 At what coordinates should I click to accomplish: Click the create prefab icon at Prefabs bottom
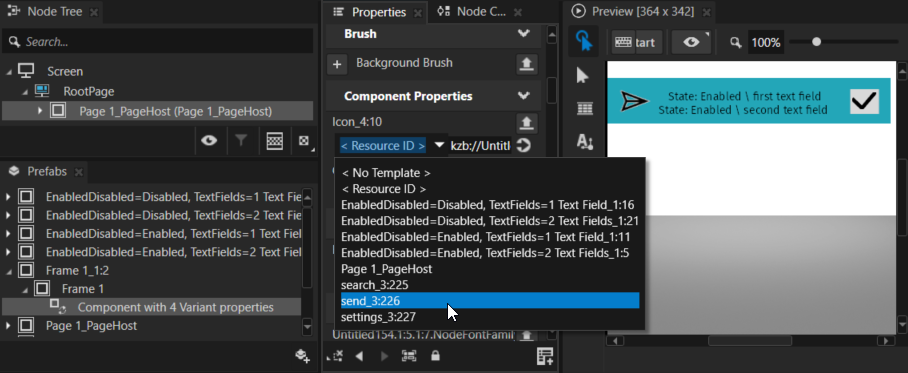[303, 356]
